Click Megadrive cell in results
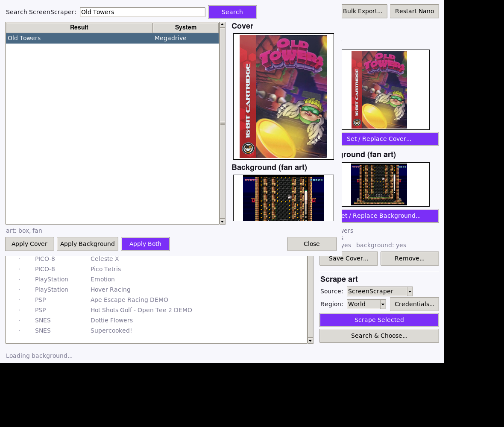This screenshot has width=504, height=427. (x=170, y=38)
